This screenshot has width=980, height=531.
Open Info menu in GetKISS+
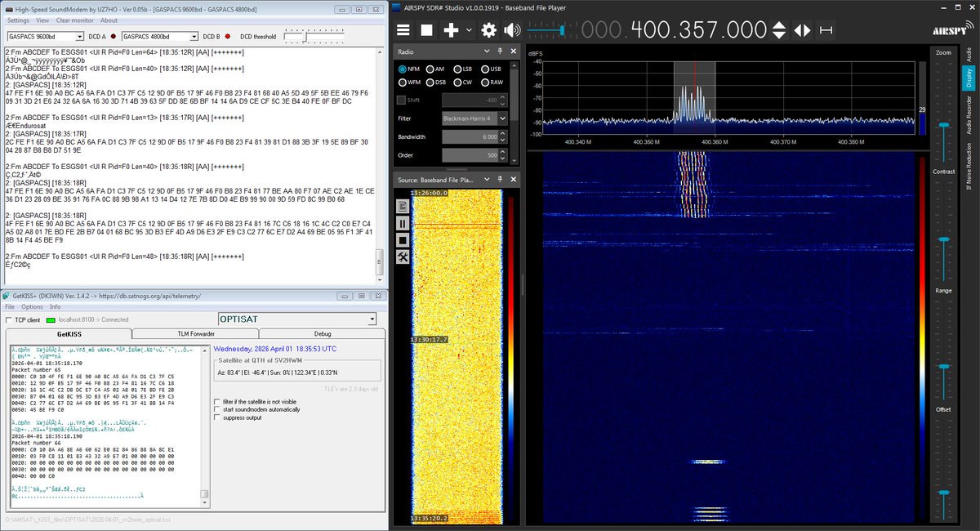point(56,306)
